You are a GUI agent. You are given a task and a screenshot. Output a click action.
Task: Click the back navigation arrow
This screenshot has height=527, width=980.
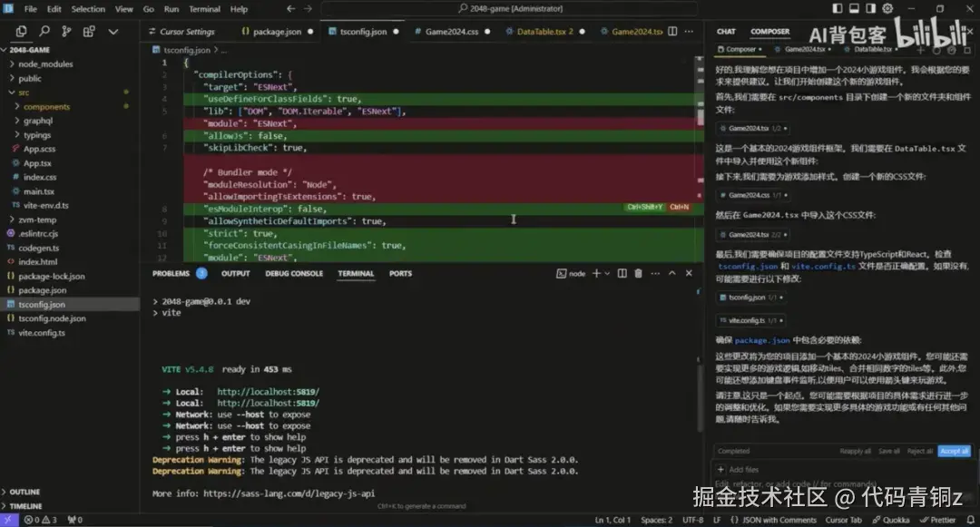click(x=290, y=9)
